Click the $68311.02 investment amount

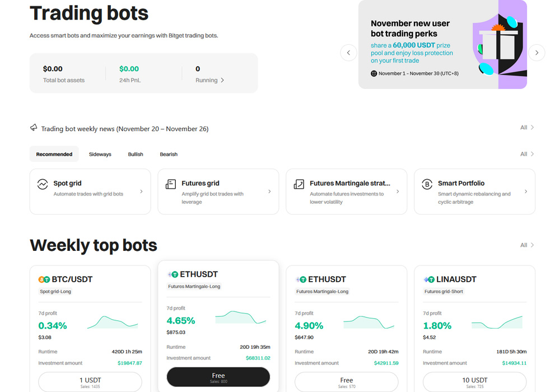[x=258, y=358]
